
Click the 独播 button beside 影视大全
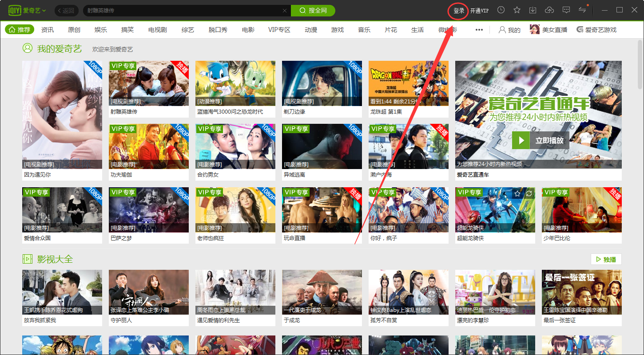[x=606, y=259]
